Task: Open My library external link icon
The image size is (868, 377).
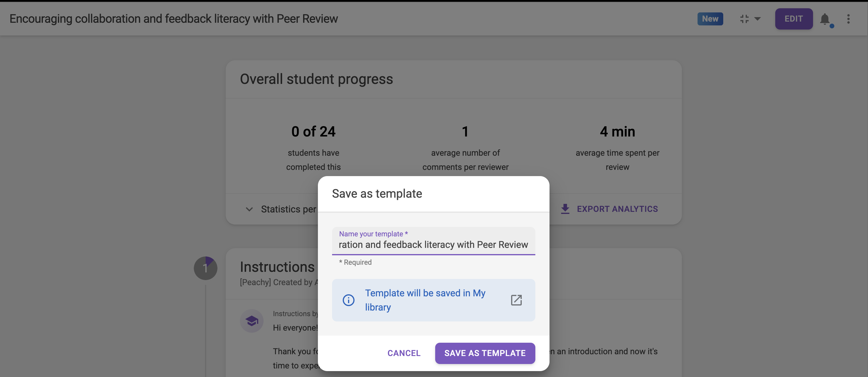Action: click(x=516, y=300)
